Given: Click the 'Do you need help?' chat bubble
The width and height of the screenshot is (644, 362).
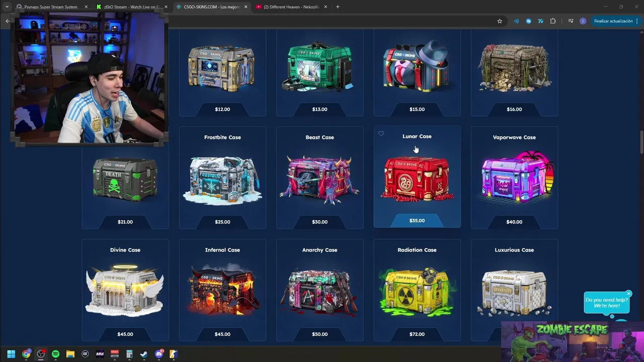Looking at the screenshot, I should [606, 303].
